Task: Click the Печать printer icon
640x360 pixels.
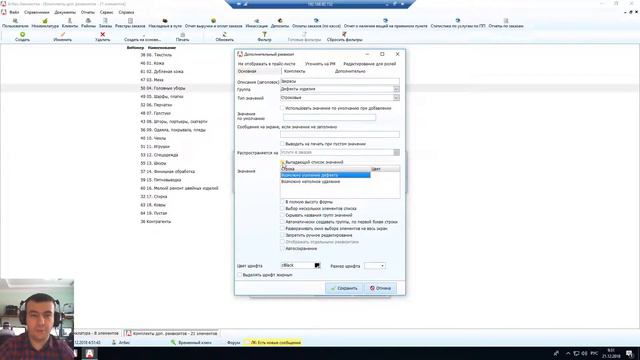Action: pos(182,35)
